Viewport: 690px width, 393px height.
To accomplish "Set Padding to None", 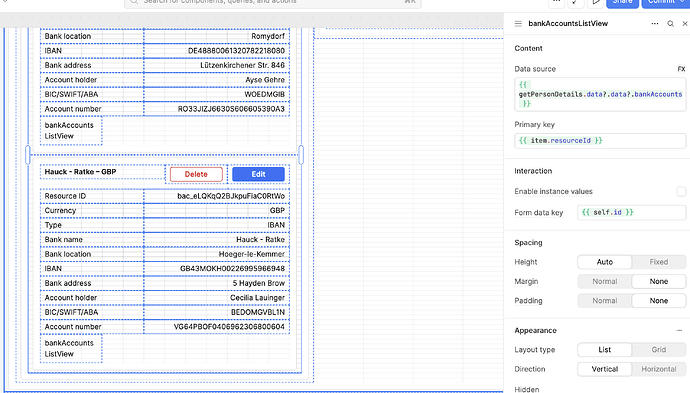I will (659, 301).
